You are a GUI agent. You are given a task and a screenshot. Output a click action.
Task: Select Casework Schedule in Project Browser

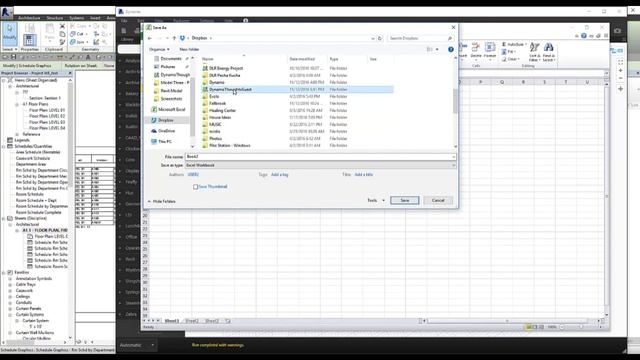click(33, 158)
